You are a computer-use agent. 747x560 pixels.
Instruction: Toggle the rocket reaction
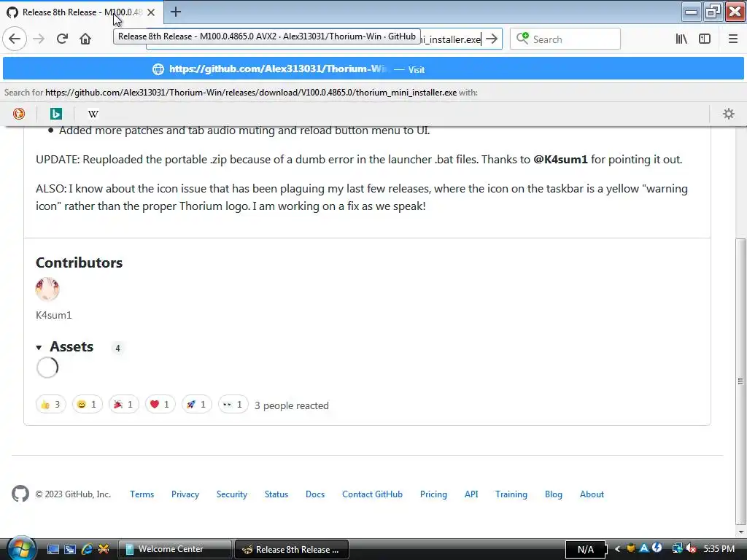(196, 404)
